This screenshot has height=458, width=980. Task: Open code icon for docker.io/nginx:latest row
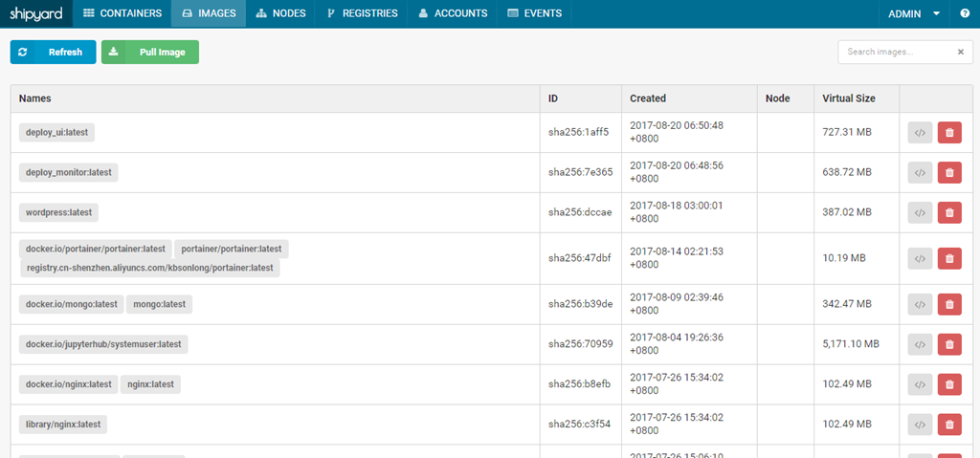(920, 384)
